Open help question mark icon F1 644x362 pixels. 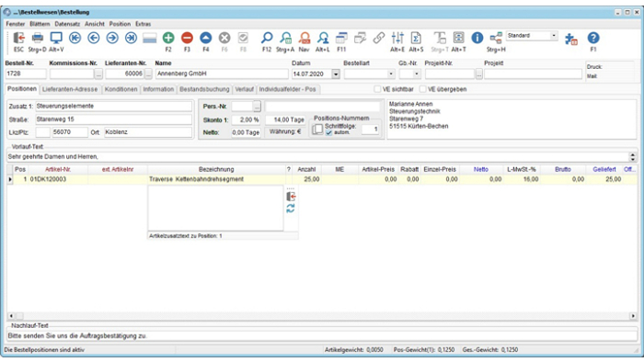coord(593,38)
